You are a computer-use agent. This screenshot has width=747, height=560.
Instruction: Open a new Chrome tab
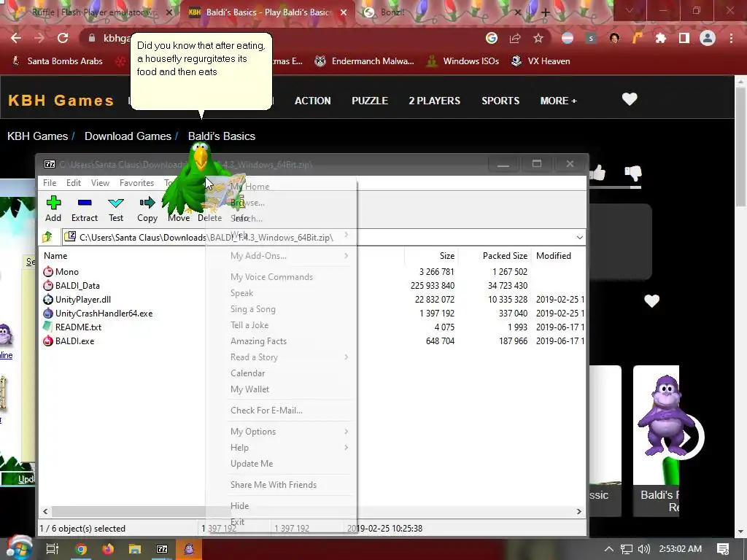pyautogui.click(x=546, y=13)
